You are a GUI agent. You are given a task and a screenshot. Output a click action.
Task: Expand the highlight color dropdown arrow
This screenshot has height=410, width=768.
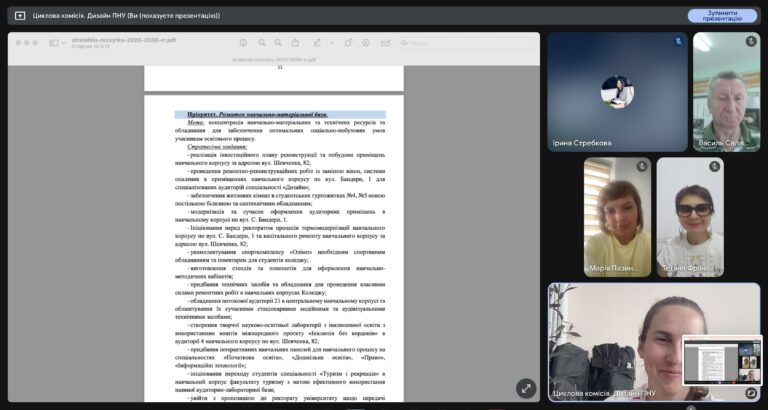[x=332, y=43]
